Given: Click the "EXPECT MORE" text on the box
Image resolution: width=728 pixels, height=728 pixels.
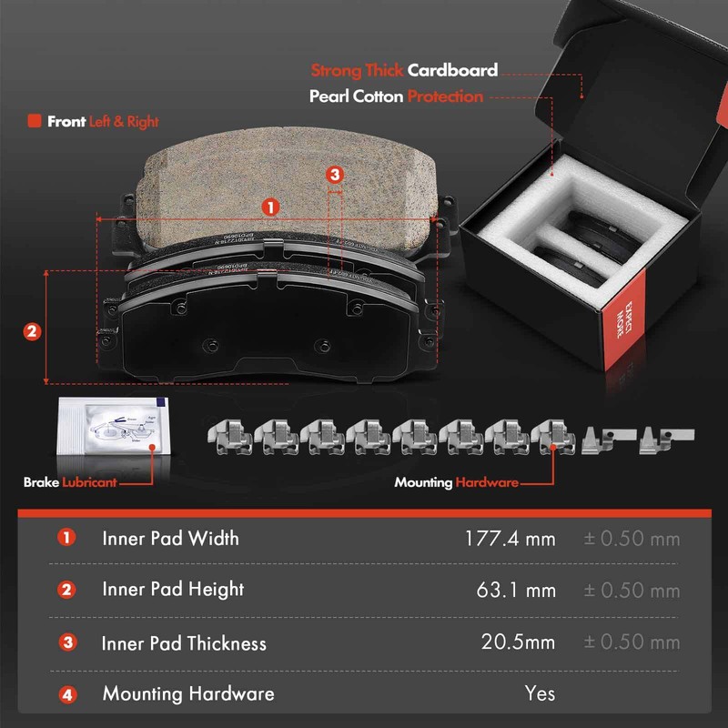Looking at the screenshot, I should click(x=623, y=320).
